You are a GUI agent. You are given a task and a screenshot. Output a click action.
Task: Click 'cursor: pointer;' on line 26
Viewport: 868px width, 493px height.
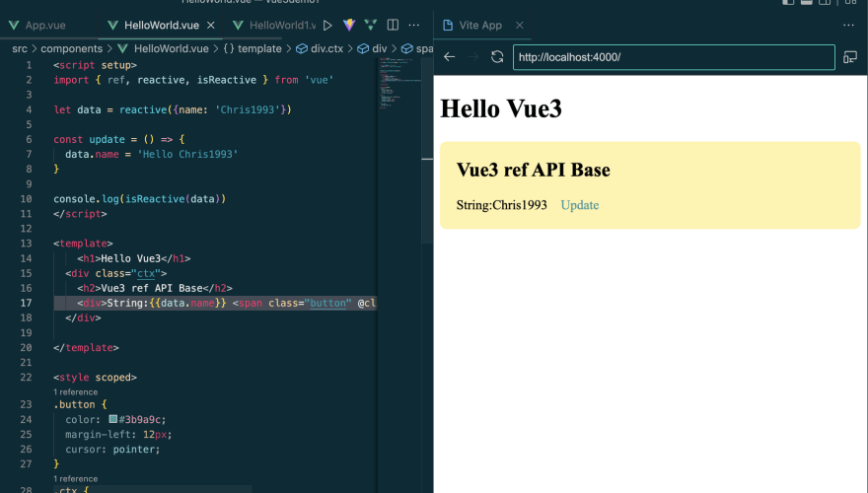point(112,450)
